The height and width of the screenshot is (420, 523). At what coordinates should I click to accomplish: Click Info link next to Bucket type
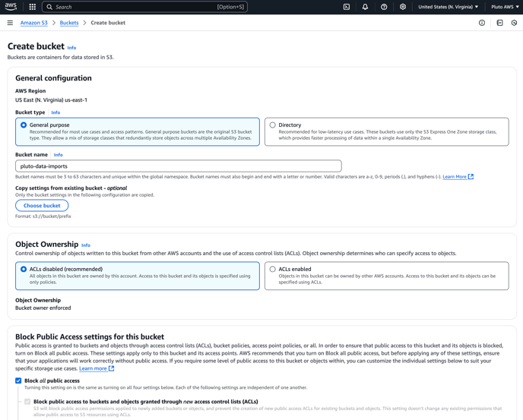55,112
